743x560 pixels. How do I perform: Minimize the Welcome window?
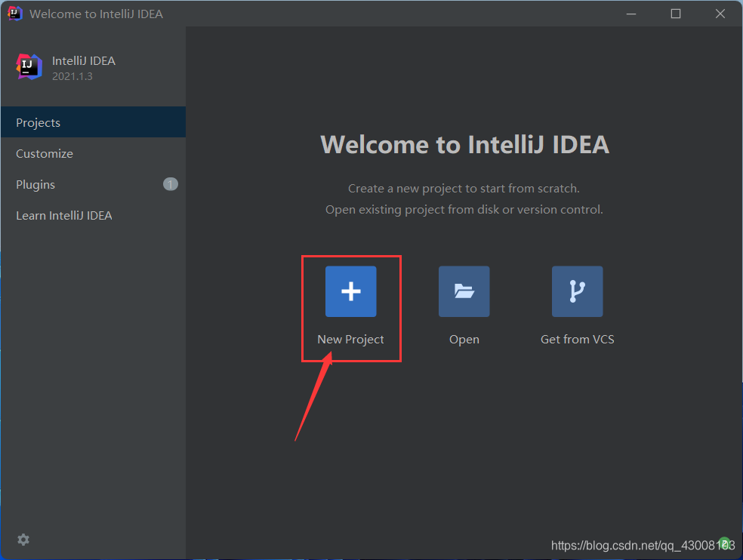[631, 14]
